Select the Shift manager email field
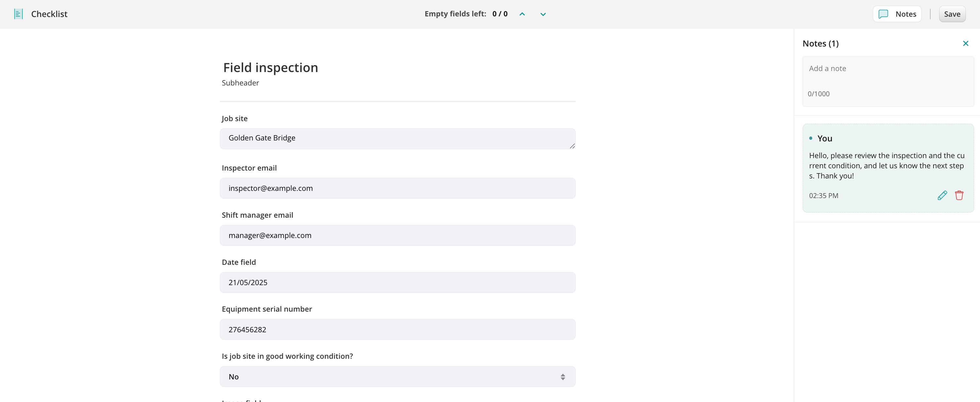This screenshot has width=980, height=402. coord(397,235)
